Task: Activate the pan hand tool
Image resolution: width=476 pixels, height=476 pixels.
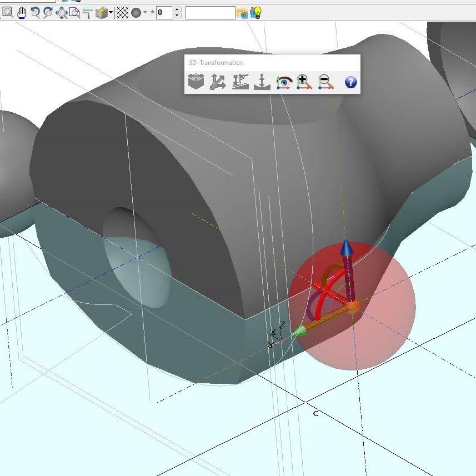Action: (22, 12)
